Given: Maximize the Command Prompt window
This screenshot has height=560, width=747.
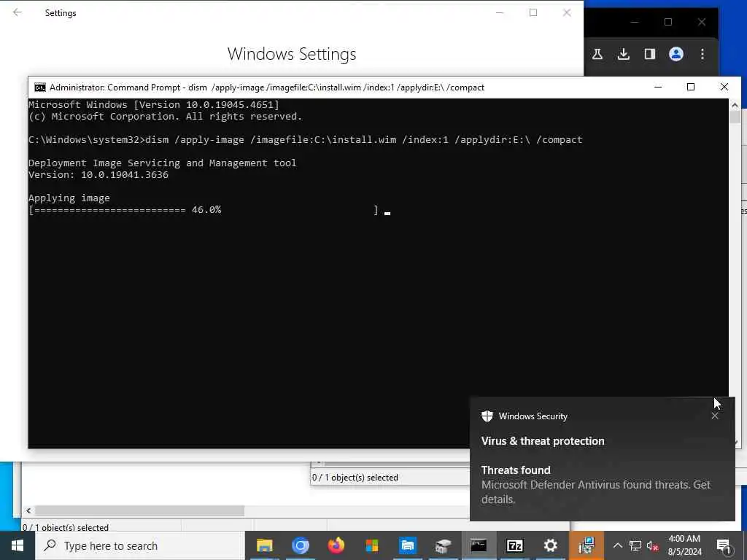Looking at the screenshot, I should point(691,87).
